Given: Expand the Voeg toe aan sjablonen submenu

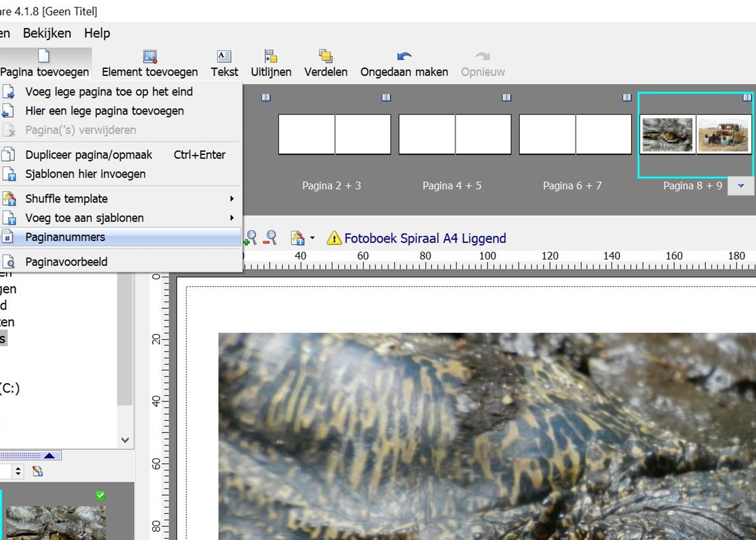Looking at the screenshot, I should pos(231,218).
